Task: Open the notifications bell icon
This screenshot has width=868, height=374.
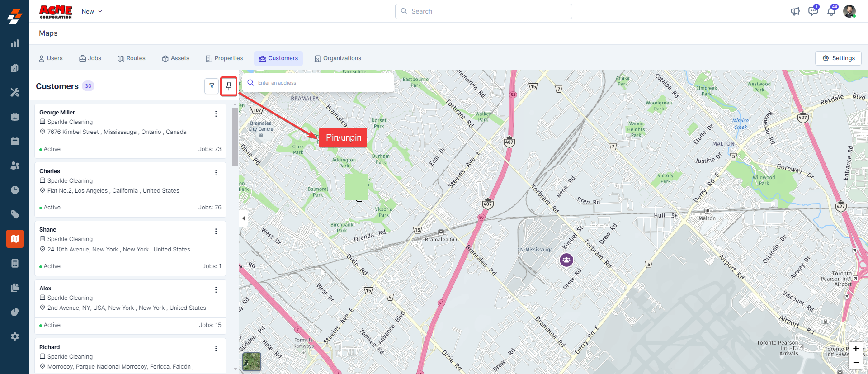Action: click(x=832, y=11)
